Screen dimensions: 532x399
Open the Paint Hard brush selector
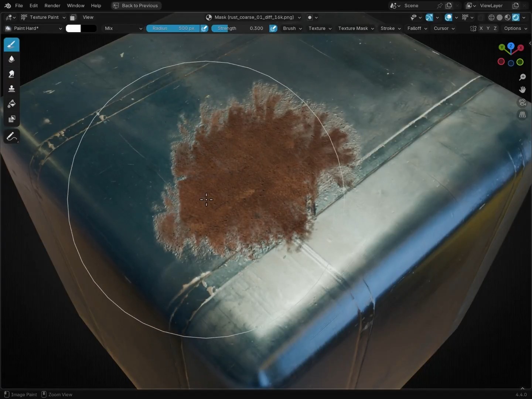click(34, 28)
